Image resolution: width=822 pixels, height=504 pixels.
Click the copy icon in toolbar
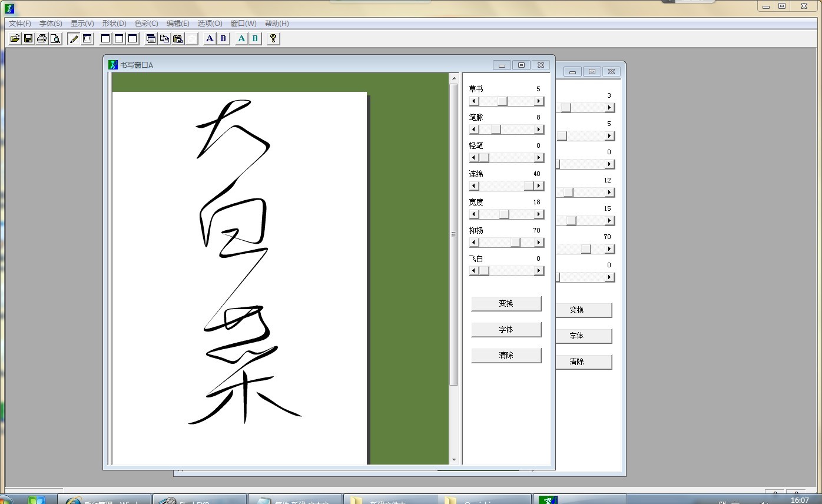point(164,39)
